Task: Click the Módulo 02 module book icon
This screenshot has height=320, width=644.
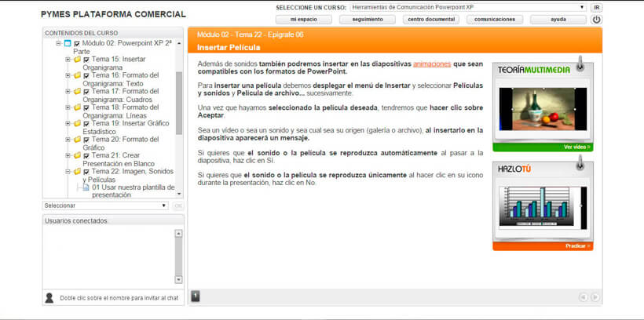Action: (68, 43)
